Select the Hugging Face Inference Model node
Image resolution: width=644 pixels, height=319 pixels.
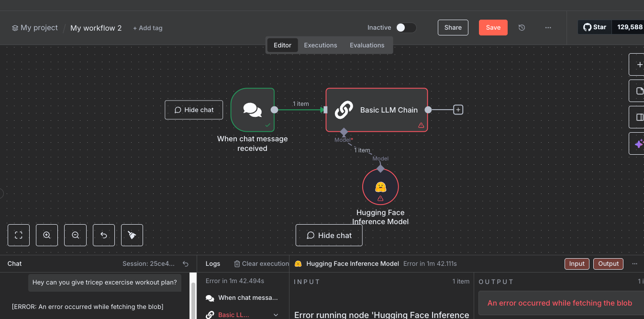coord(380,187)
